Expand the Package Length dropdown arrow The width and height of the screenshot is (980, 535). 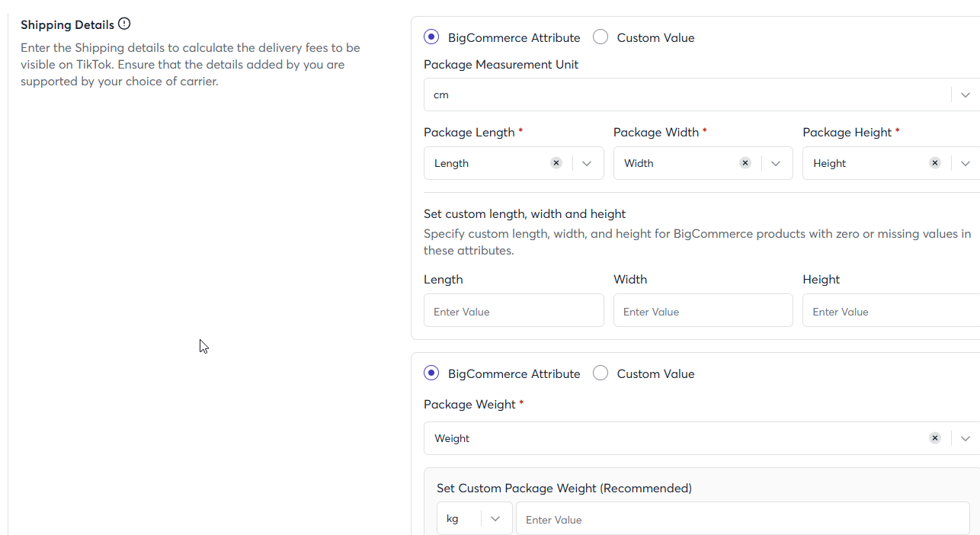tap(587, 163)
